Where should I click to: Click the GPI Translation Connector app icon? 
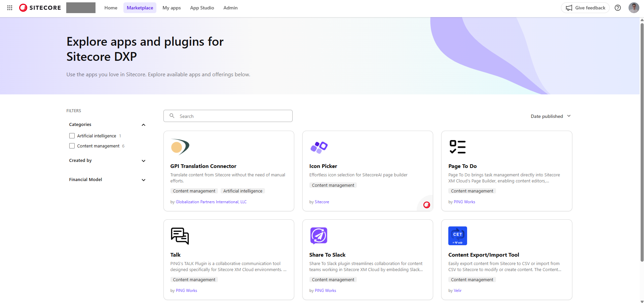(x=180, y=147)
